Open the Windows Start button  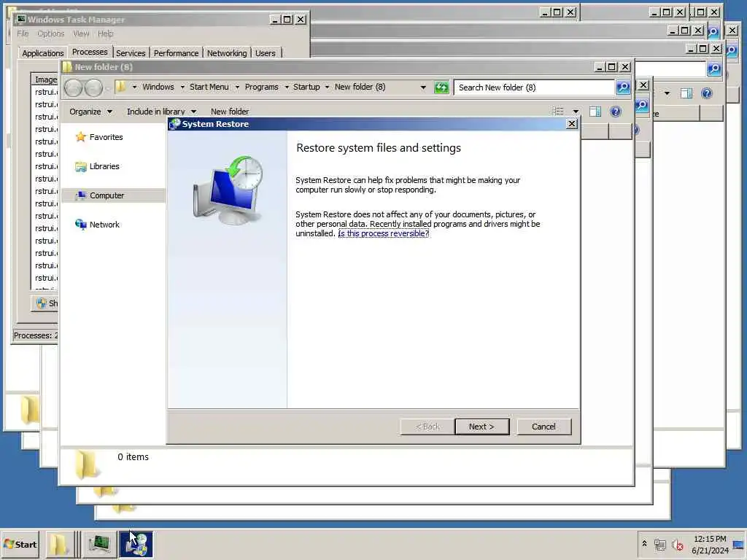pyautogui.click(x=20, y=544)
